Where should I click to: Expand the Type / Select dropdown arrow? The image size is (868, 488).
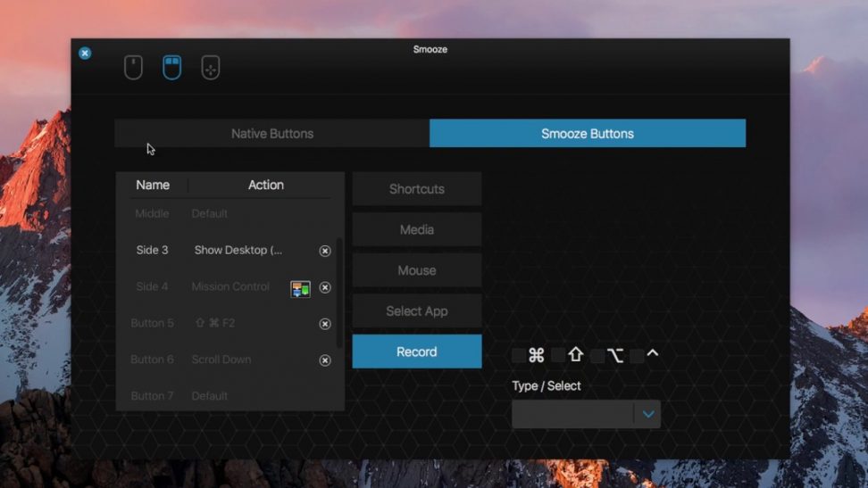coord(648,414)
